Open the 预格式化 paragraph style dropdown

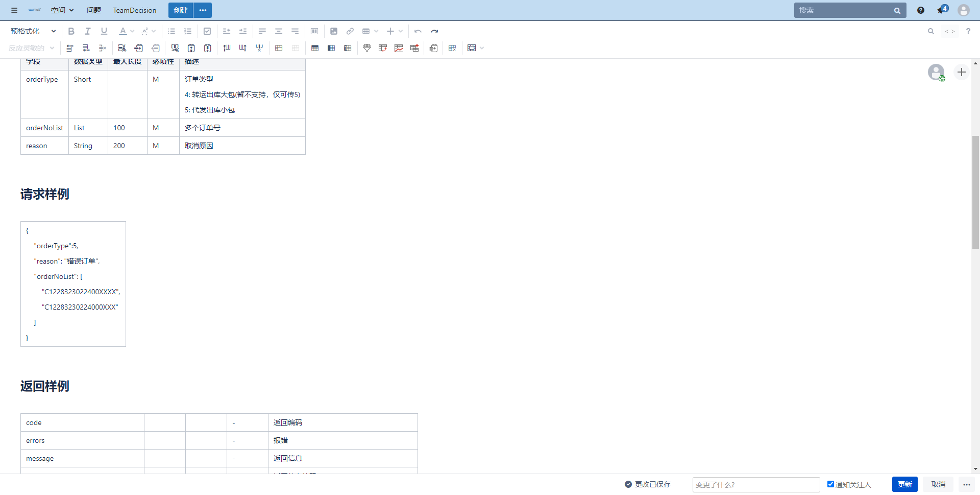[x=33, y=31]
